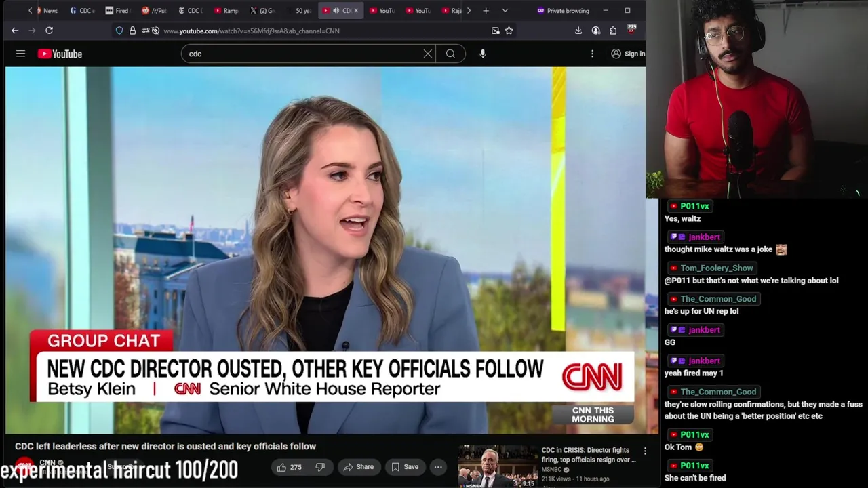Like the video with thumbs up
Viewport: 868px width, 488px height.
[289, 467]
